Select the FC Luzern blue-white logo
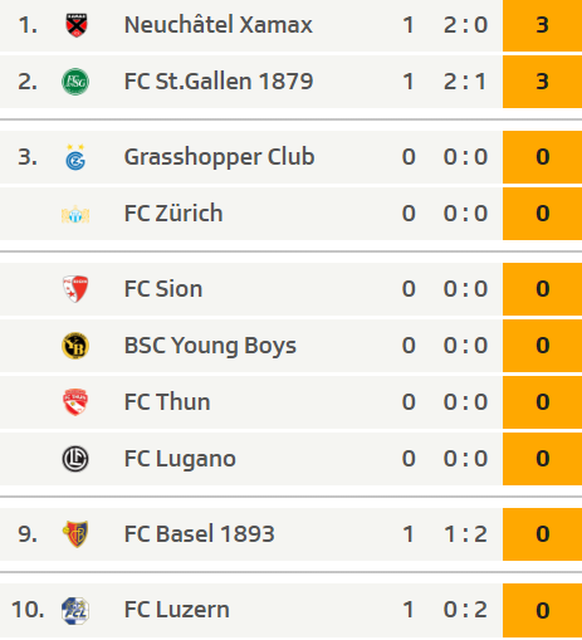This screenshot has width=582, height=640. [76, 611]
